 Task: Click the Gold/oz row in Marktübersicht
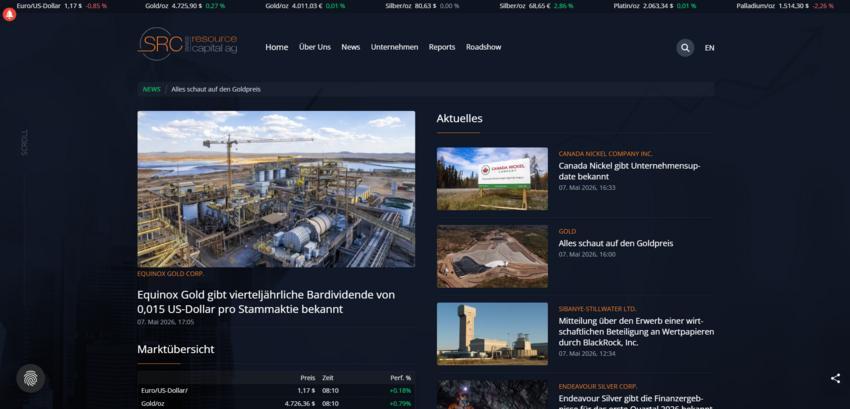click(x=276, y=404)
